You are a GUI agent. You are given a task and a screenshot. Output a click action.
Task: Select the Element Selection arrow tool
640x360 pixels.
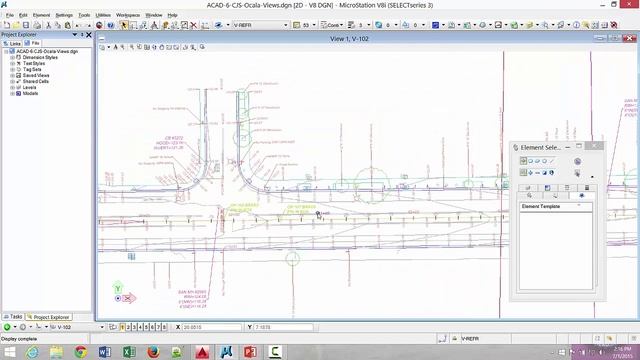point(124,25)
